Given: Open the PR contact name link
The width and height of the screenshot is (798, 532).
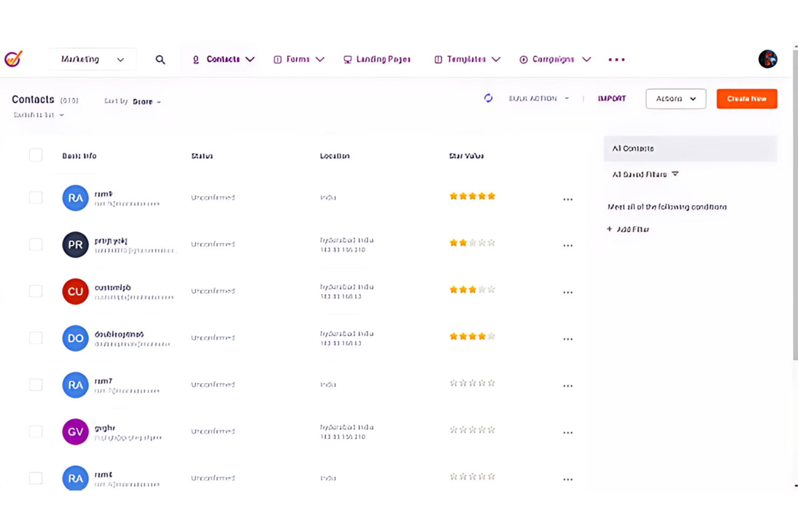Looking at the screenshot, I should tap(111, 241).
